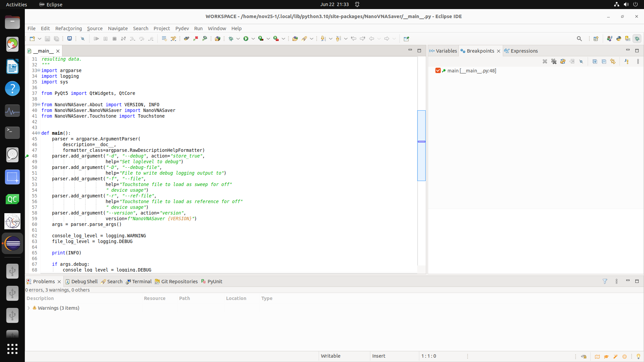Click the Back navigation arrow icon
Viewport: 644px width, 362px height.
(372, 39)
